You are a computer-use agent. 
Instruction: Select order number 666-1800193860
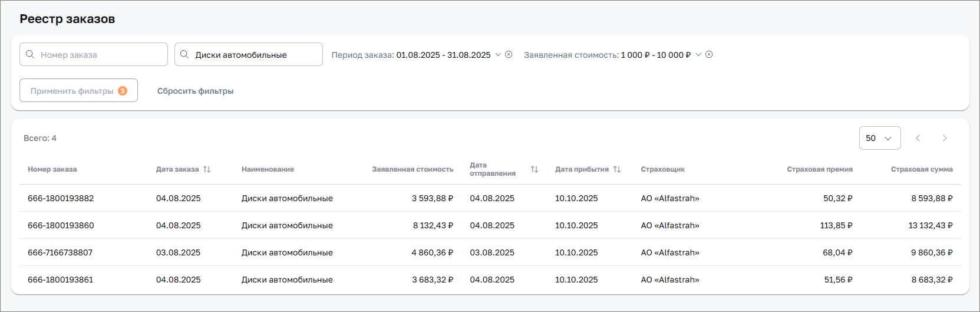click(x=61, y=225)
